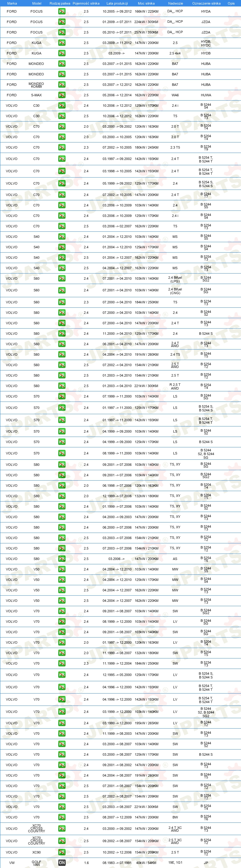Viewport: 241px width, 868px height.
Task: Select the '10.2002 -> 12.2006' production years cell
Action: click(x=117, y=852)
